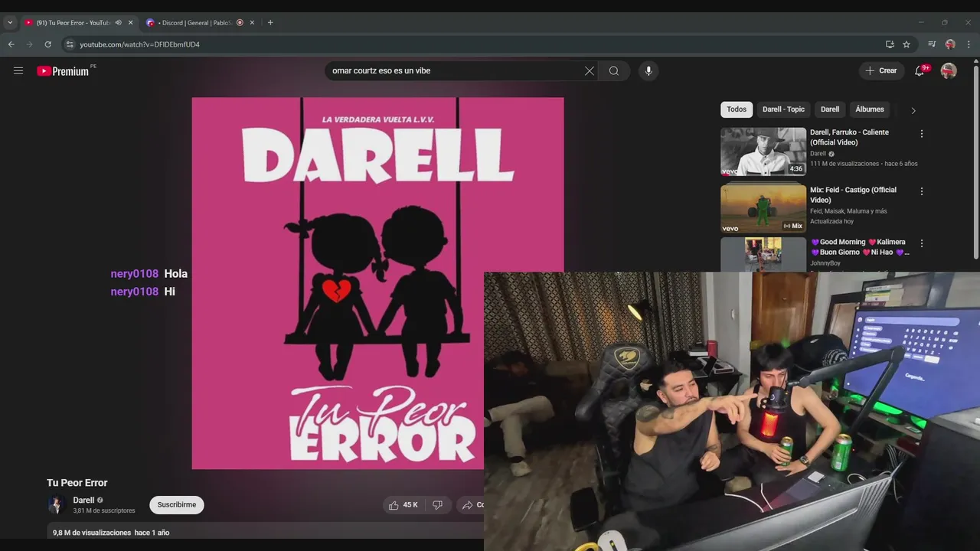Click the Suscribirme button
The image size is (980, 551).
177,505
